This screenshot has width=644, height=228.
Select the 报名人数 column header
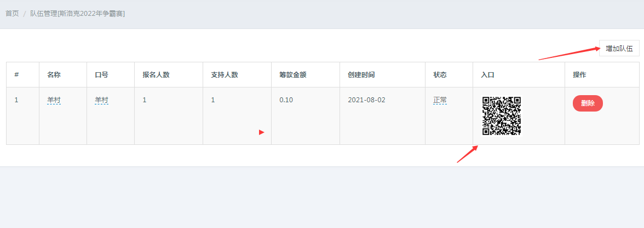156,74
